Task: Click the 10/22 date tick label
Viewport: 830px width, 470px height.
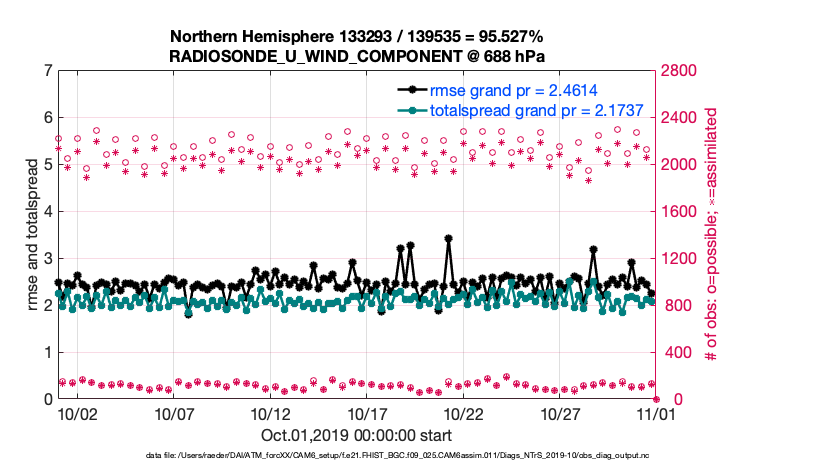Action: point(464,413)
